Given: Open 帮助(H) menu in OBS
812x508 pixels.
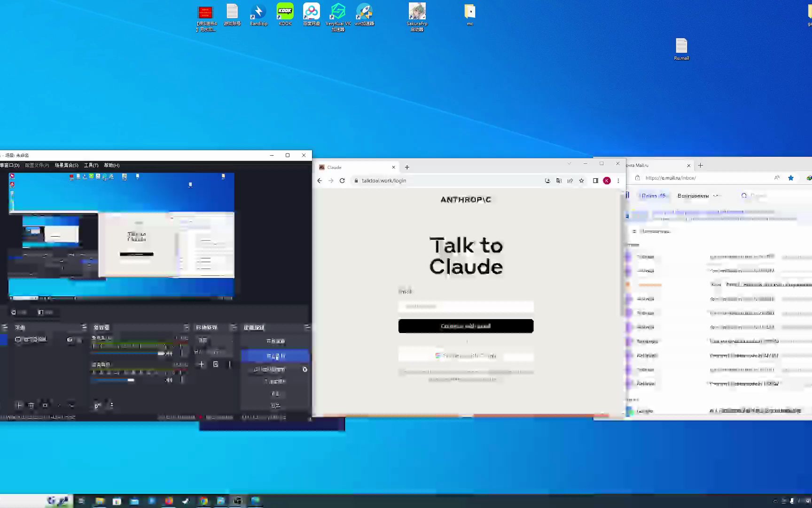Looking at the screenshot, I should click(111, 165).
